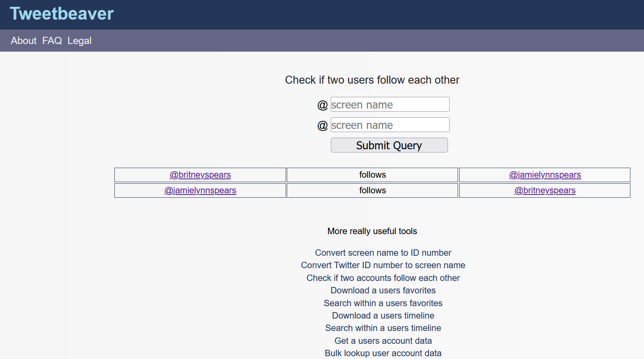The height and width of the screenshot is (359, 644).
Task: Open @britneyspears link in first row
Action: 200,175
